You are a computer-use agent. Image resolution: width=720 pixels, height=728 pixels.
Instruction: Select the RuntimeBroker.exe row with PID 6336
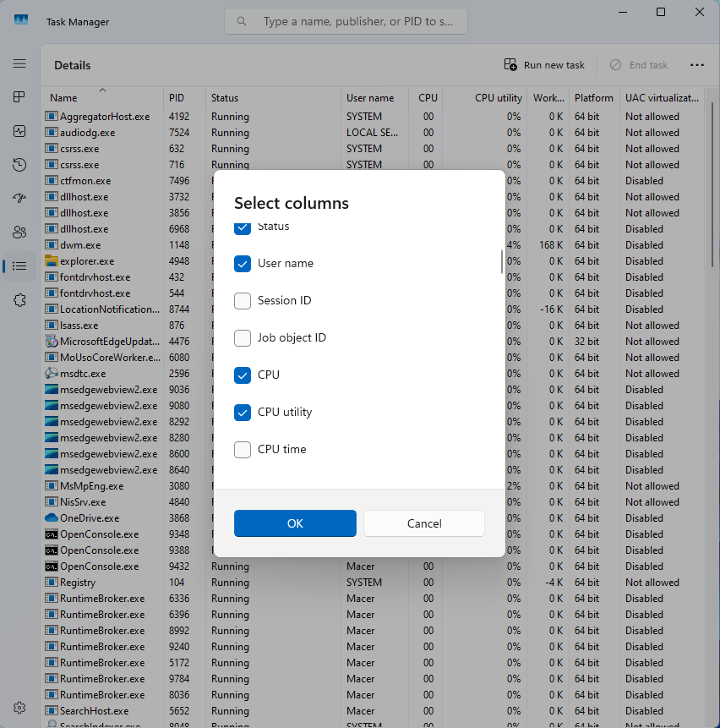tap(374, 599)
